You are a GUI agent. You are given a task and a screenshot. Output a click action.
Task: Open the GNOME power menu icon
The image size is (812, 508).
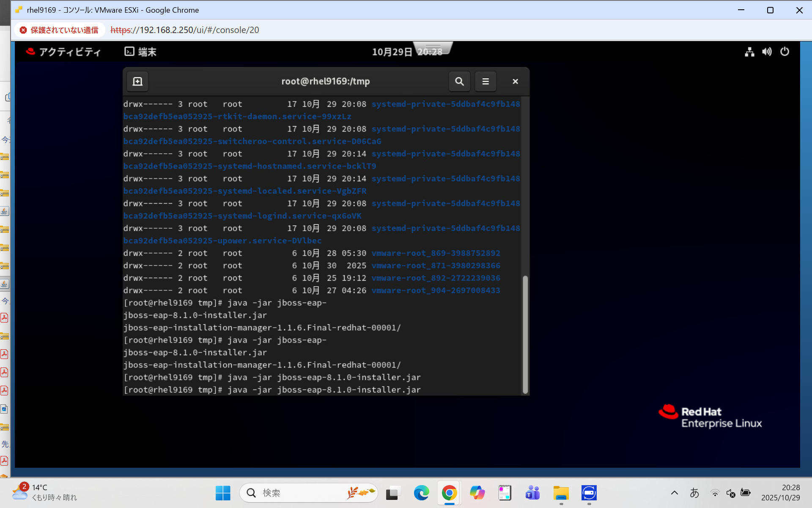[785, 52]
